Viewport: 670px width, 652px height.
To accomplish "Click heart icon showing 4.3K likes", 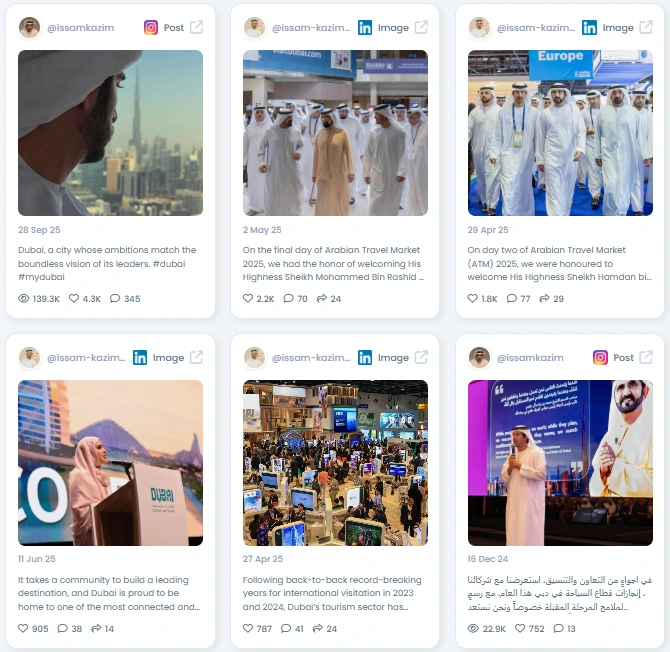I will tap(74, 298).
